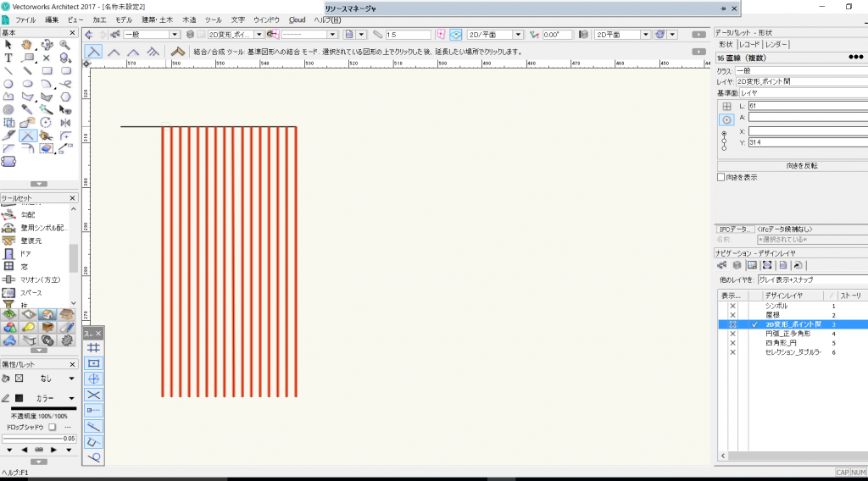Screen dimensions: 868x481
Task: Open the ウインドウ menu
Action: point(266,20)
